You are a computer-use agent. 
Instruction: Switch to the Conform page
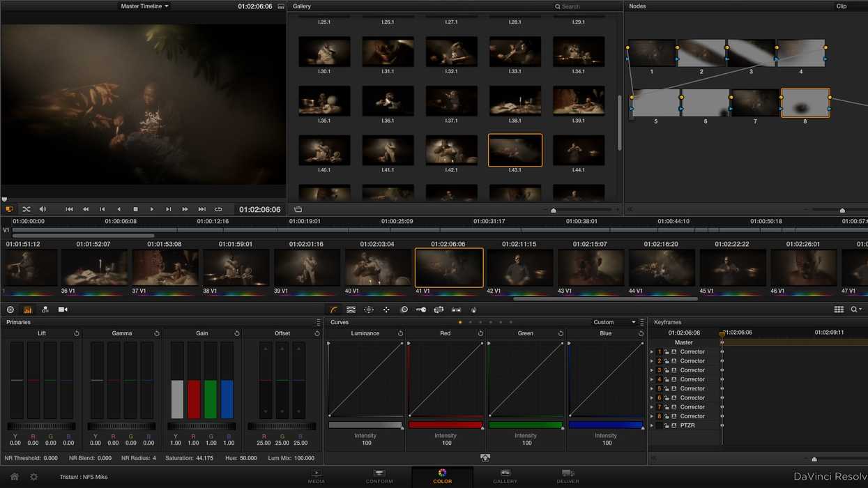pos(379,477)
